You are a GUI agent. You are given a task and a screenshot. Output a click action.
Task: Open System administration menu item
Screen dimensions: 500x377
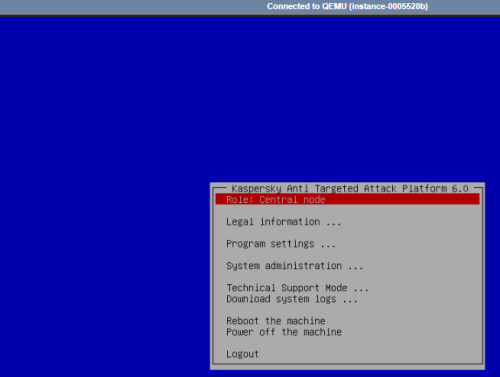click(295, 266)
